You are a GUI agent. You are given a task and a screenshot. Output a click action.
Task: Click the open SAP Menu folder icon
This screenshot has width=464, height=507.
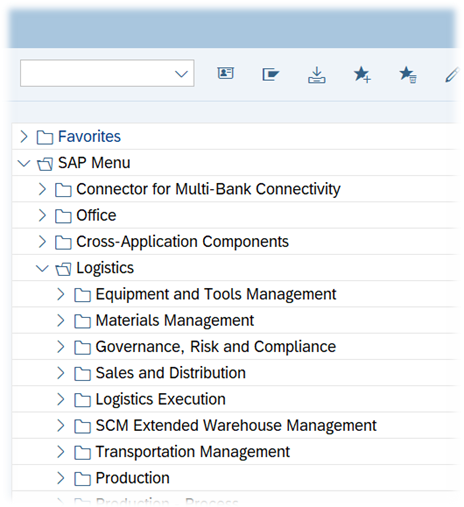click(45, 164)
